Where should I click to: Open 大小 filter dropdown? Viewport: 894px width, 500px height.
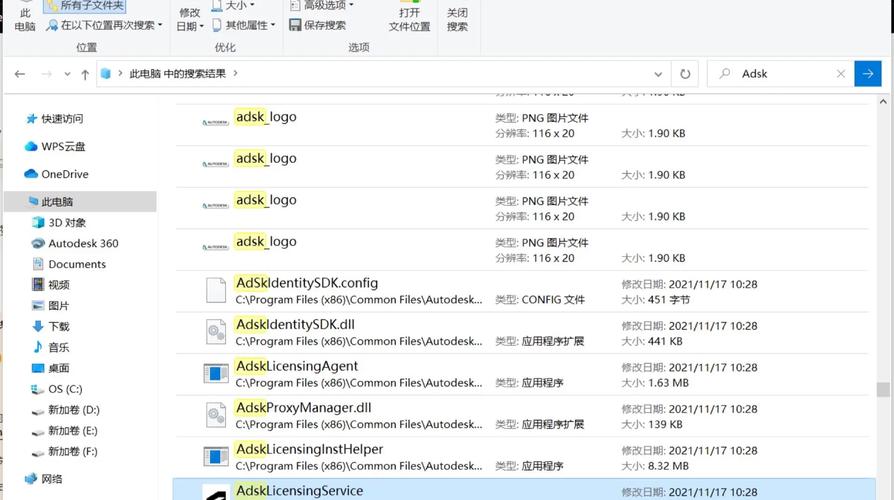(x=233, y=6)
